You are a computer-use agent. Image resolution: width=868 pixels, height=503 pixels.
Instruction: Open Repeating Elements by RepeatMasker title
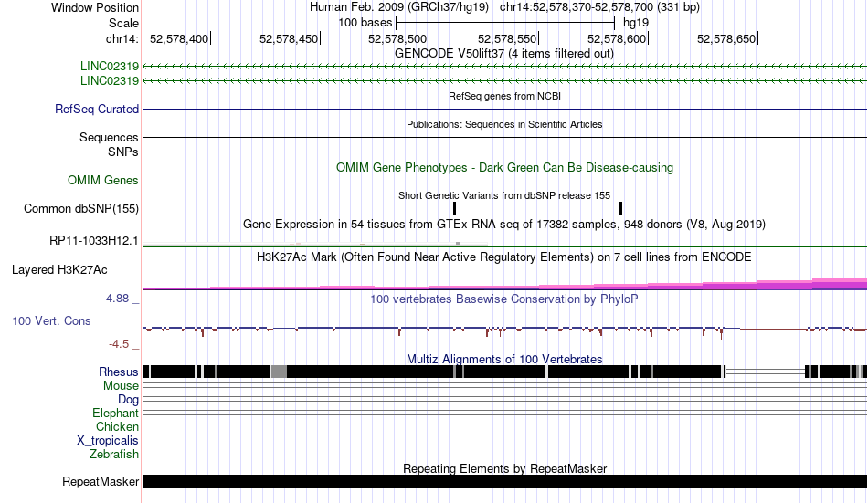(504, 468)
